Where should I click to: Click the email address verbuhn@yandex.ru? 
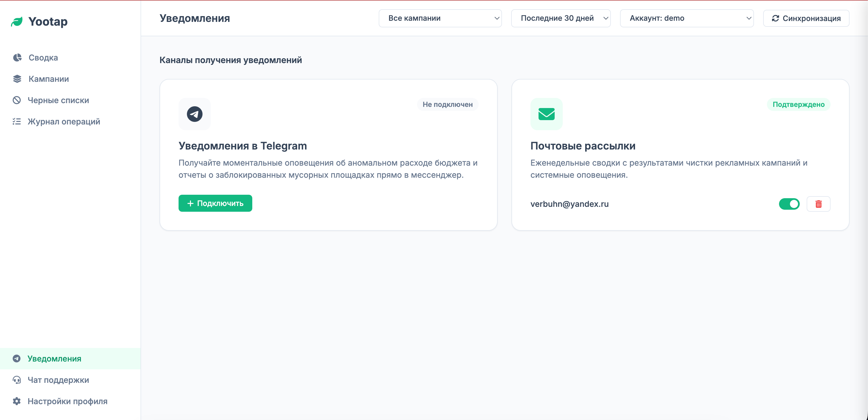pos(569,204)
